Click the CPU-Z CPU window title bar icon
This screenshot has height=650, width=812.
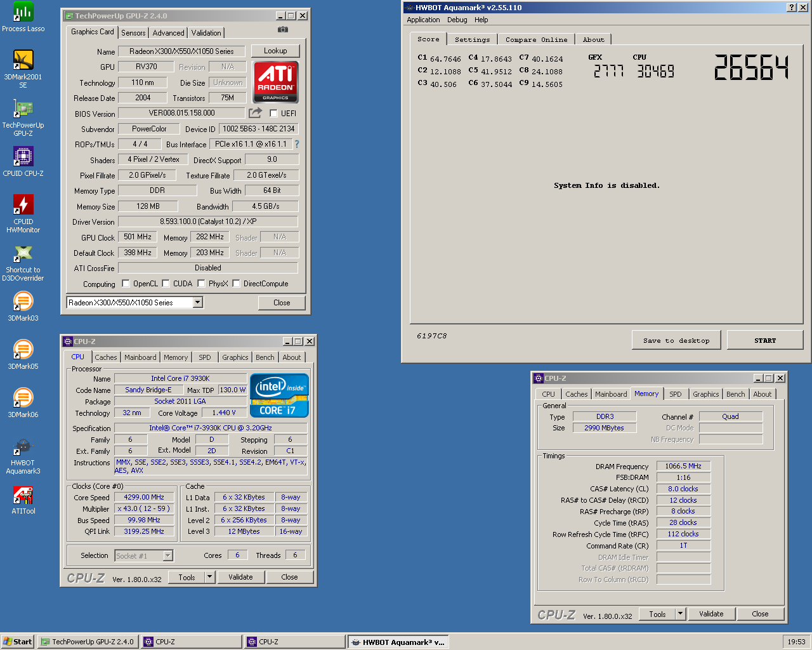[68, 342]
